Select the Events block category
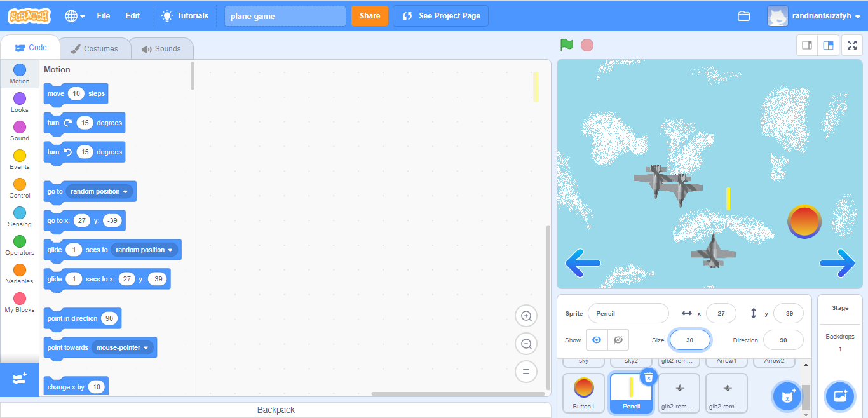Screen dimensions: 868x418 20,160
